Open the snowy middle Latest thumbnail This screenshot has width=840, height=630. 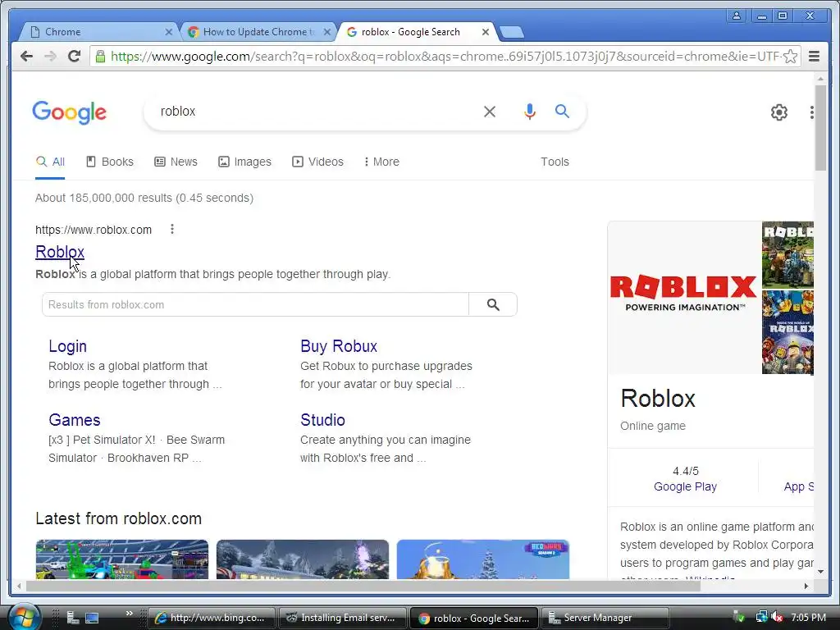[x=303, y=559]
